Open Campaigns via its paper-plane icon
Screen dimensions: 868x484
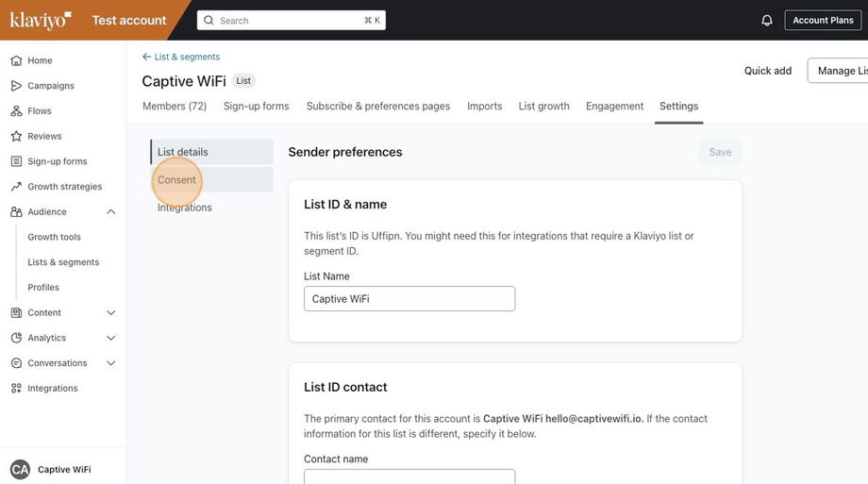click(x=16, y=86)
